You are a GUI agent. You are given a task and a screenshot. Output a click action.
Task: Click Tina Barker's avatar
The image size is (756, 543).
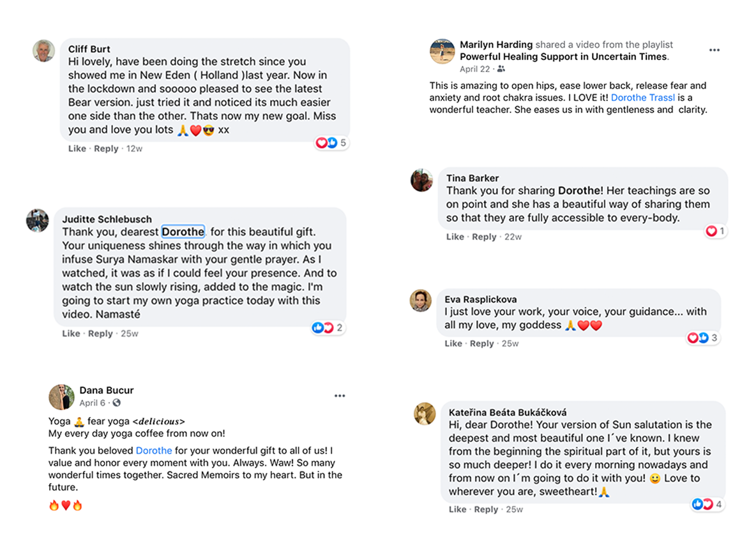click(x=422, y=181)
